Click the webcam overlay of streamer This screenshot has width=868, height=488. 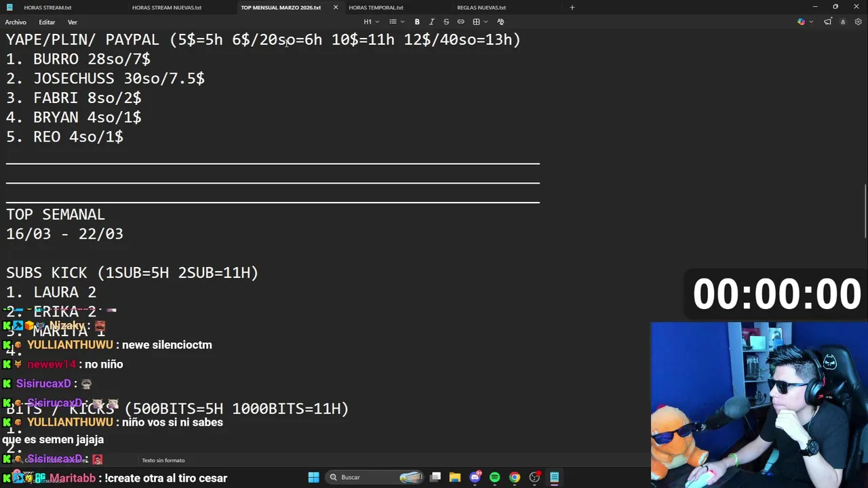(759, 405)
